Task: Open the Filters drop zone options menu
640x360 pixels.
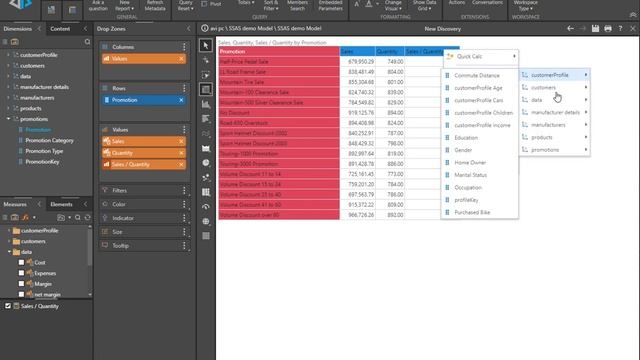Action: pyautogui.click(x=184, y=191)
